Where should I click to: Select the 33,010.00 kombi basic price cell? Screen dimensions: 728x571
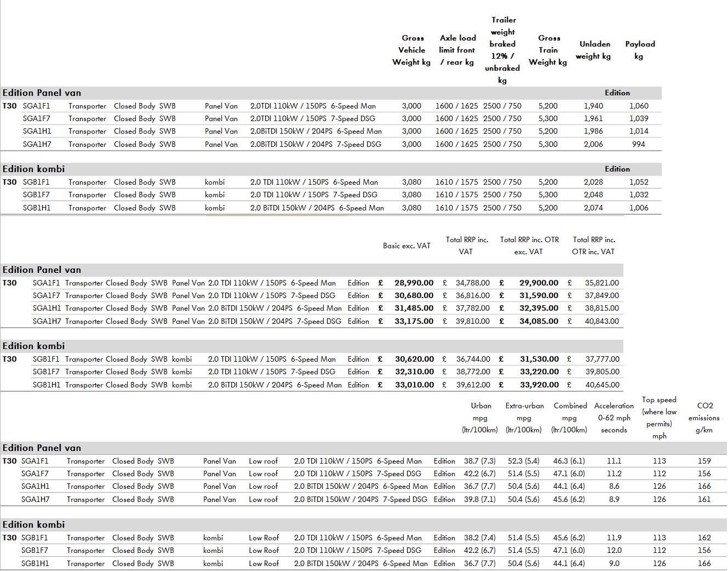[x=414, y=385]
